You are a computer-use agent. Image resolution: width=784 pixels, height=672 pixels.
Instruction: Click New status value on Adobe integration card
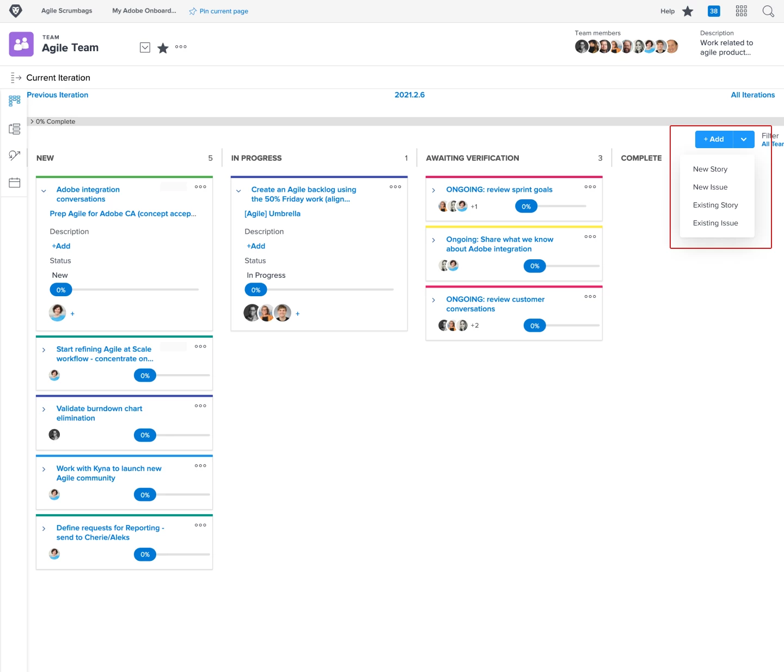tap(60, 276)
